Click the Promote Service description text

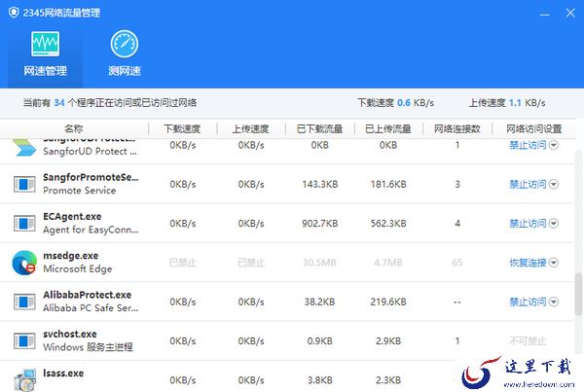click(80, 191)
